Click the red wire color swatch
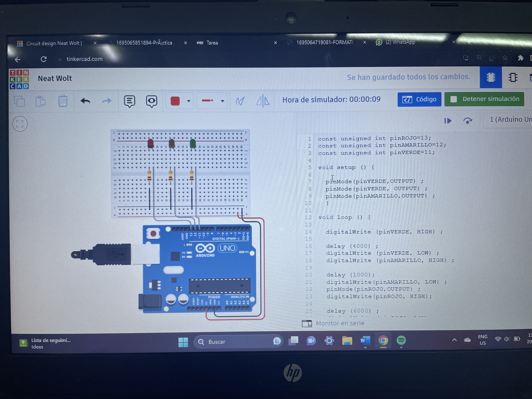This screenshot has width=532, height=399. 175,101
